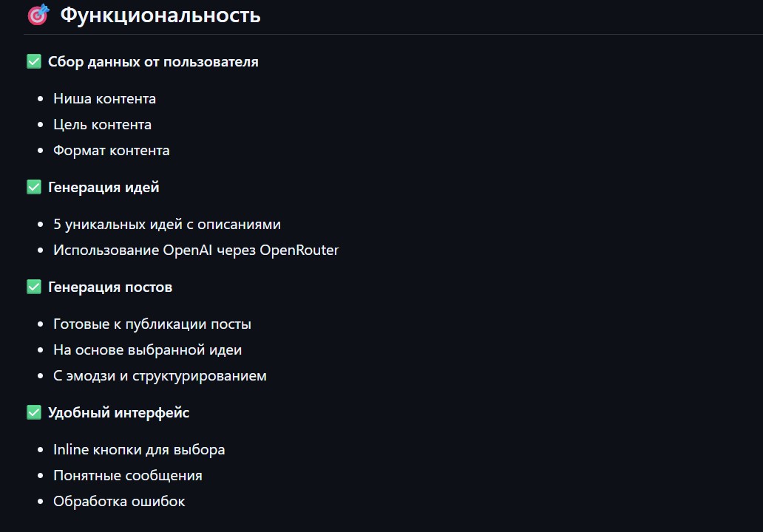Image resolution: width=763 pixels, height=532 pixels.
Task: Select the Ниша контента list item
Action: (105, 98)
